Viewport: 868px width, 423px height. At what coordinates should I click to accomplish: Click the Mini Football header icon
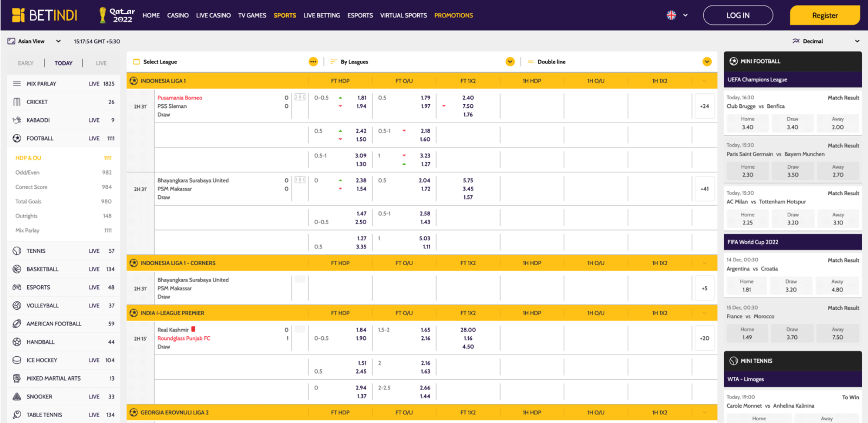pos(733,61)
